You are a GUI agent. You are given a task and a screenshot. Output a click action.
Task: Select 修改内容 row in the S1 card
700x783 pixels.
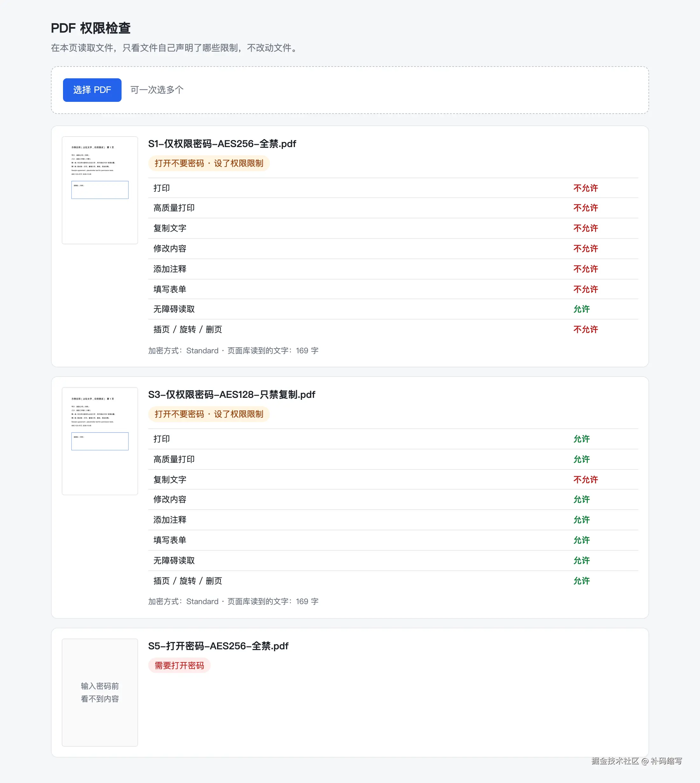pos(393,249)
